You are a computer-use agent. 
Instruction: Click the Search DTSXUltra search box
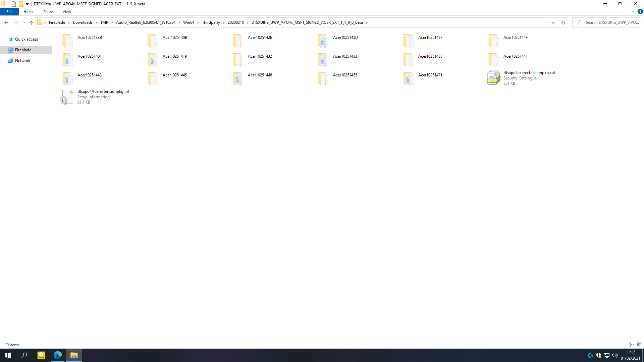[606, 22]
